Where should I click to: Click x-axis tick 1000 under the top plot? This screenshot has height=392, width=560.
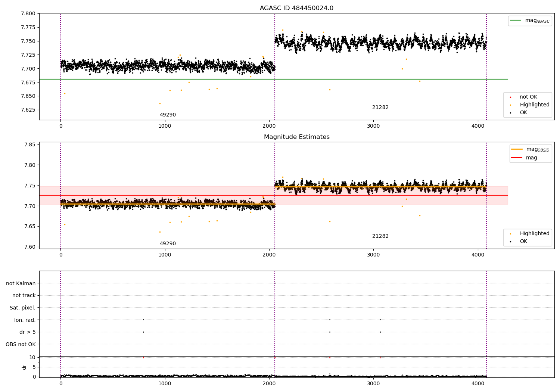point(165,126)
